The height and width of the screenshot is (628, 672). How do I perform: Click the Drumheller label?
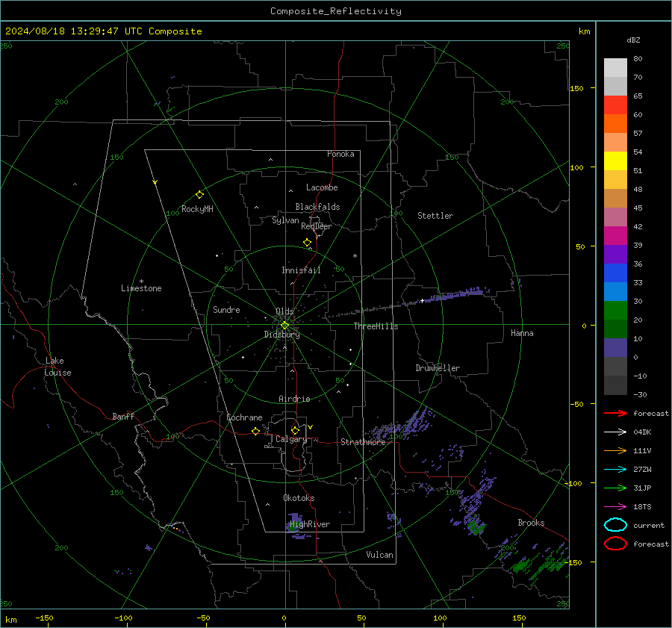click(438, 368)
